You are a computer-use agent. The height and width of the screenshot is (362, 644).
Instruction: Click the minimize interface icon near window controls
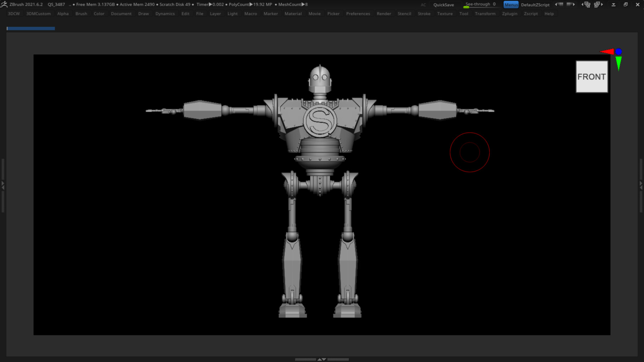[x=614, y=5]
